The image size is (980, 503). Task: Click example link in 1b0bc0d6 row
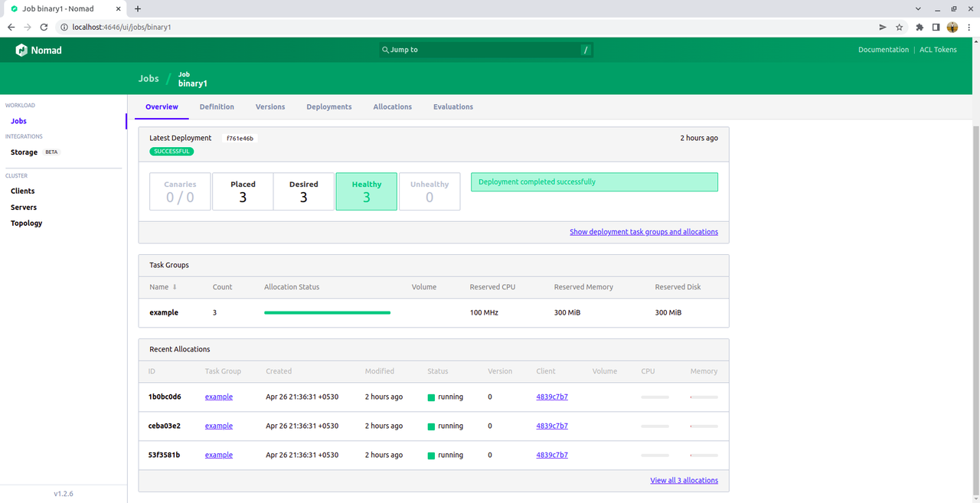(219, 397)
